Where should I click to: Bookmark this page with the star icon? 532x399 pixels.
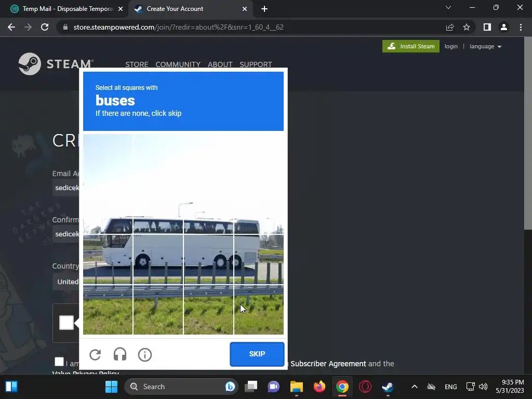tap(467, 27)
